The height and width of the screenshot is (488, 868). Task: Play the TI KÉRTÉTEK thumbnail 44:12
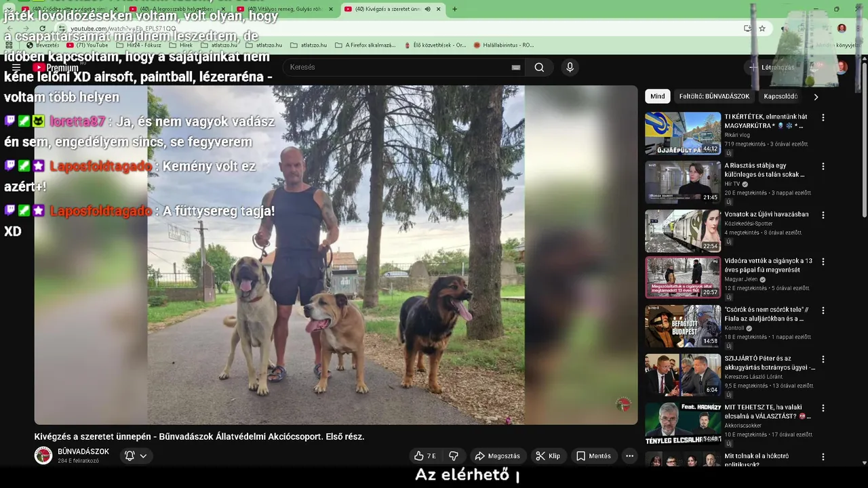(x=683, y=134)
